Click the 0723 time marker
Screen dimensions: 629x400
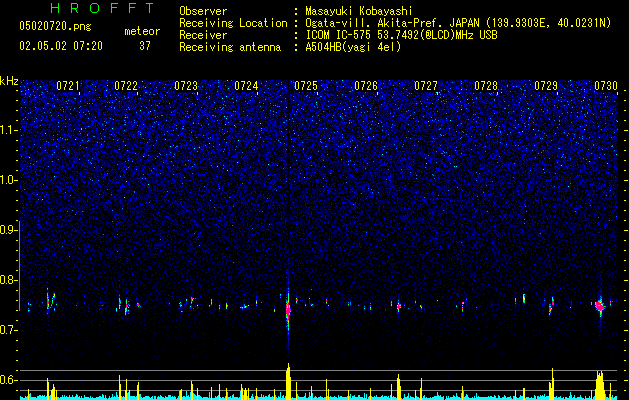point(186,86)
